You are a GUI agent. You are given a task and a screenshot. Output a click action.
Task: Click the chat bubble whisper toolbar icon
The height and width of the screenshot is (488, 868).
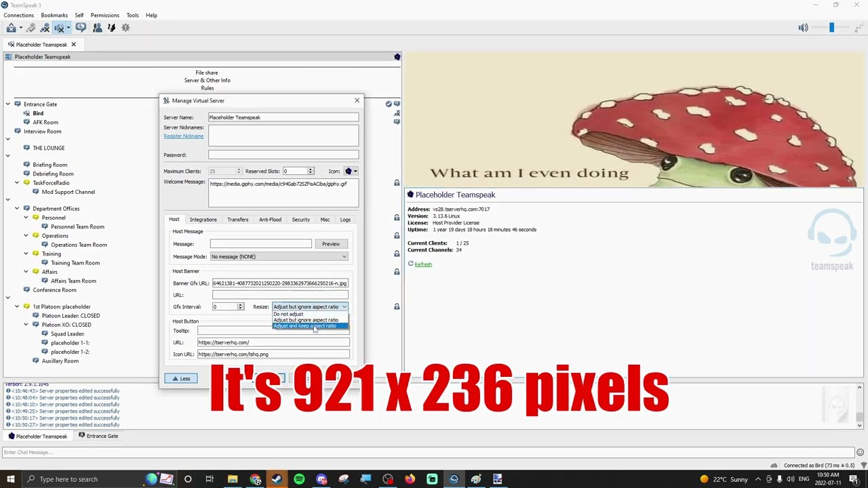click(81, 28)
